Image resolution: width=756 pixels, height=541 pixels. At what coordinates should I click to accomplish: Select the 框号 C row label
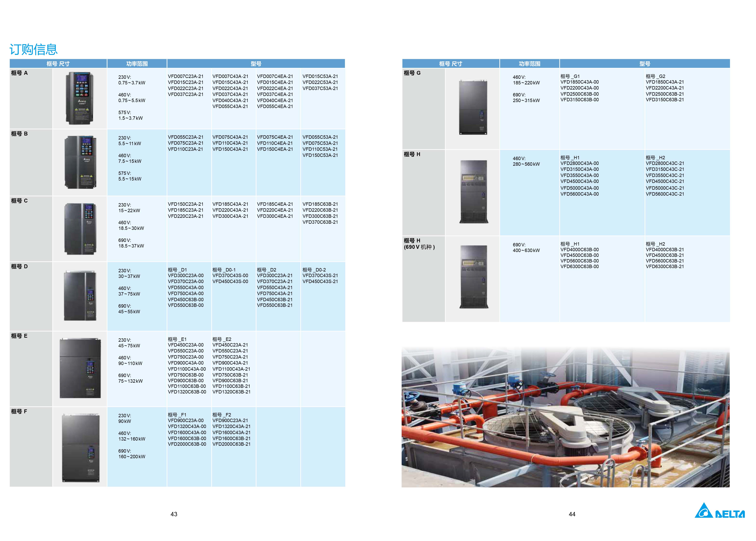pos(19,201)
